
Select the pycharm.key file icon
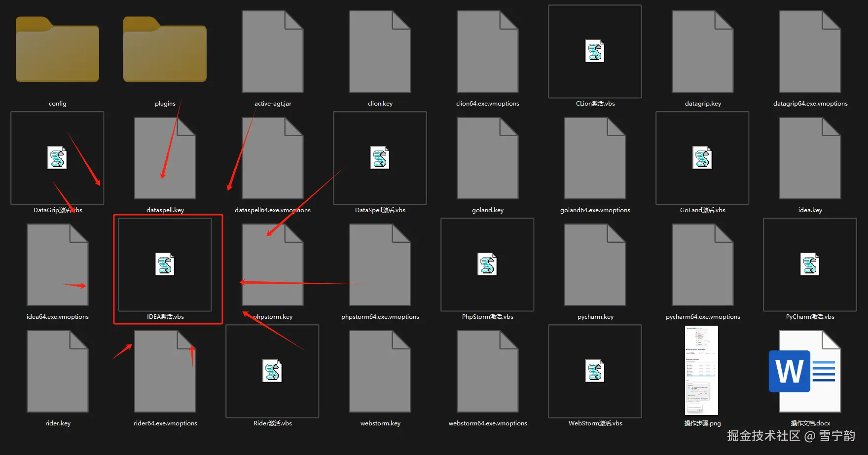click(x=595, y=265)
